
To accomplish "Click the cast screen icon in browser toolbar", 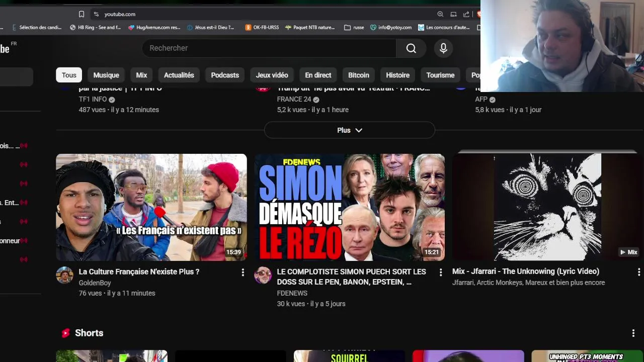I will (x=453, y=14).
